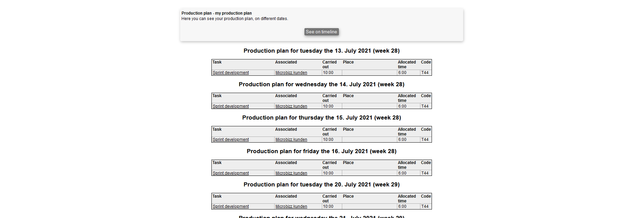Open Microbizz kunden link for 13 July
Viewport: 644px width, 218px height.
tap(291, 73)
